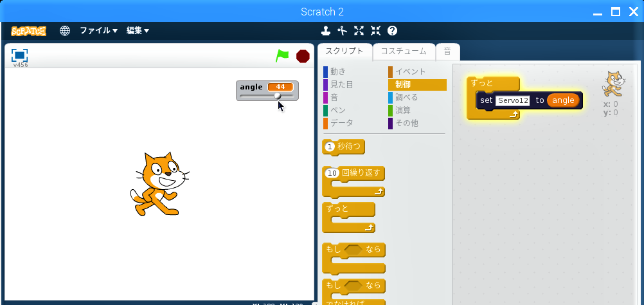Select the duplicate stamp tool

coord(326,30)
